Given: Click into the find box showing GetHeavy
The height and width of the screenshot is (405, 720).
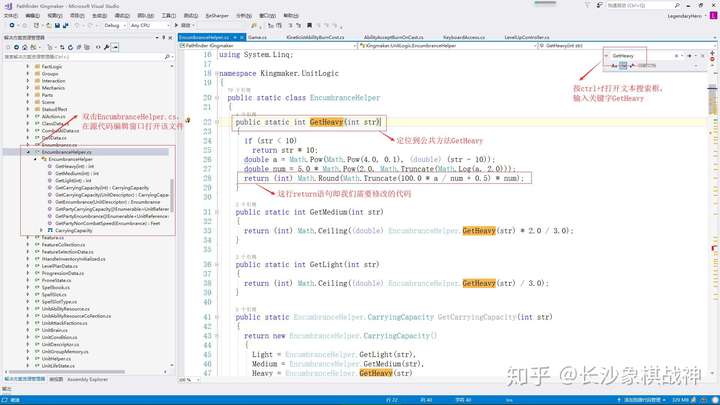Looking at the screenshot, I should [641, 56].
